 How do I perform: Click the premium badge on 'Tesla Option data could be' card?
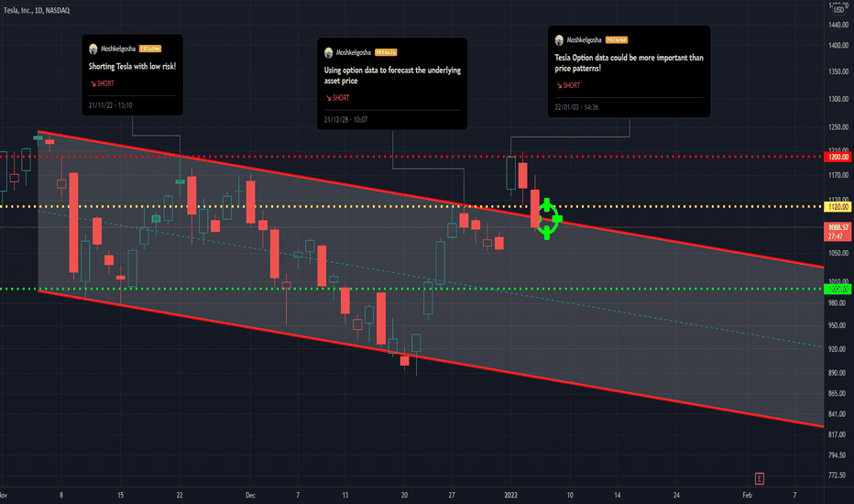617,39
